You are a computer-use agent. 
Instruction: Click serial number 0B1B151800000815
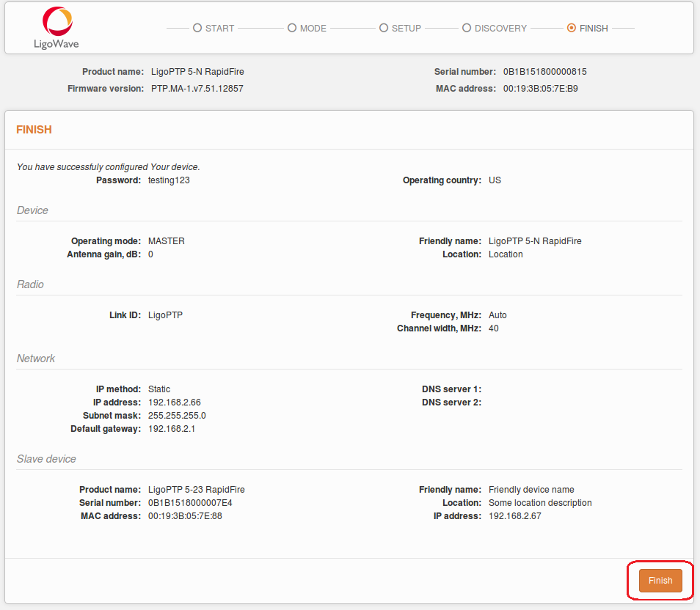pyautogui.click(x=544, y=71)
